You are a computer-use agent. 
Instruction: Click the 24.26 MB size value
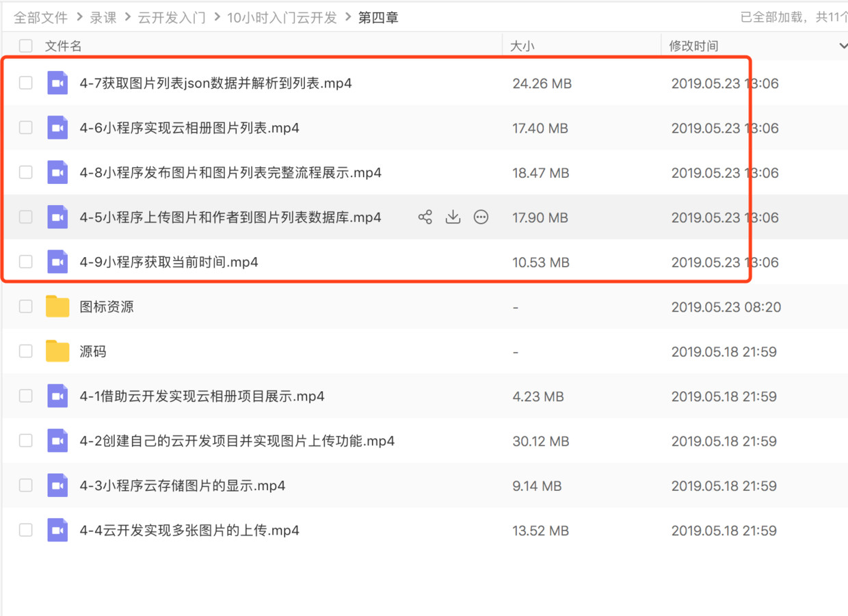point(542,83)
